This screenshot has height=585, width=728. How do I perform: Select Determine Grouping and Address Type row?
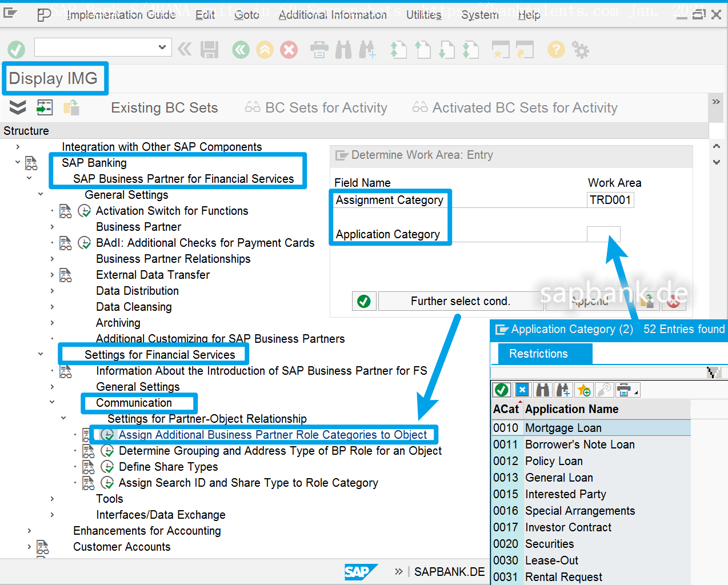coord(280,451)
